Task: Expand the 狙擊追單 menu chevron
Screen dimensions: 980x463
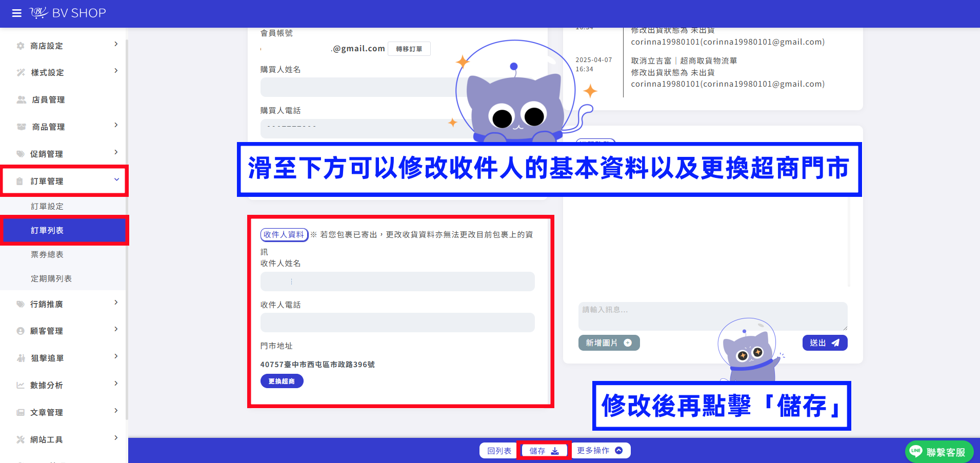Action: click(x=116, y=356)
